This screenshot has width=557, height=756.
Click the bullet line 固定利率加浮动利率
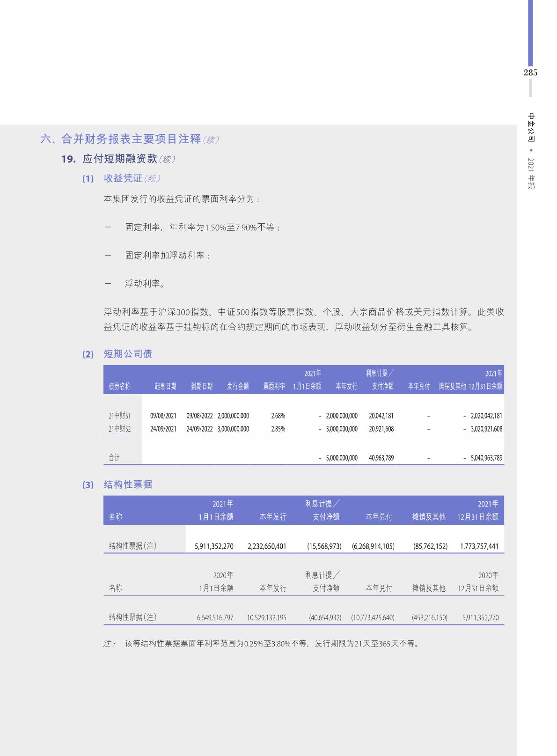coord(167,256)
